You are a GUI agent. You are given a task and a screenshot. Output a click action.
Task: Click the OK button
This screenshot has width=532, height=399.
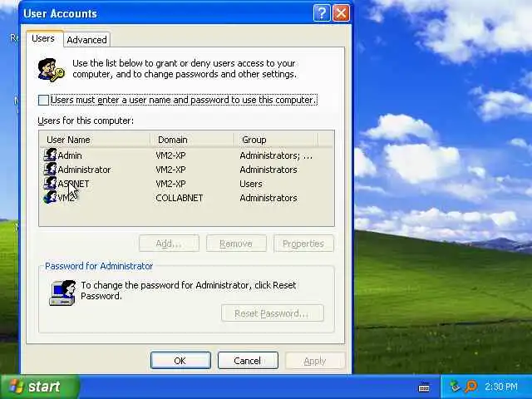click(180, 360)
